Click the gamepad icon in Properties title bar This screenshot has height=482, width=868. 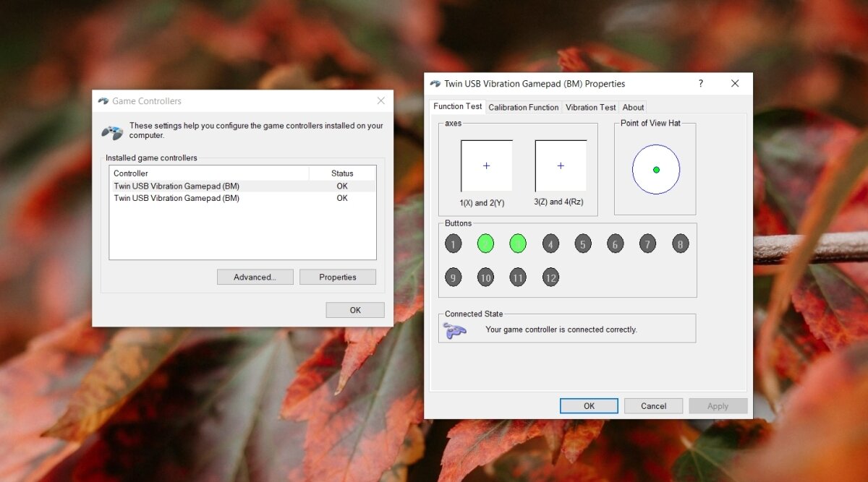click(x=435, y=83)
